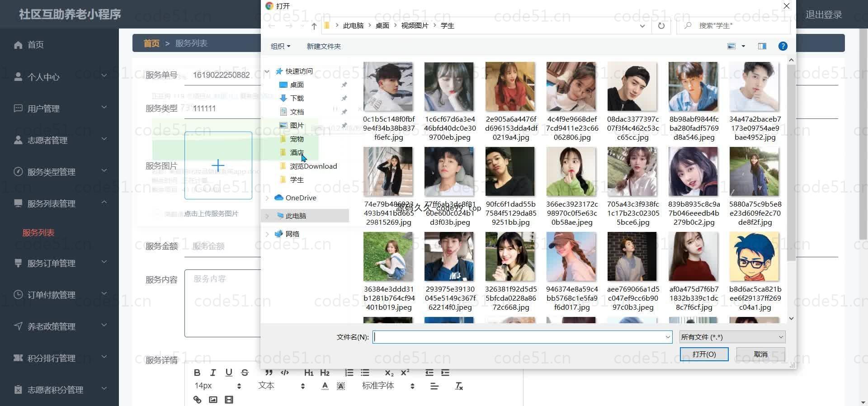868x406 pixels.
Task: Select 文档 in quick access
Action: coord(297,112)
